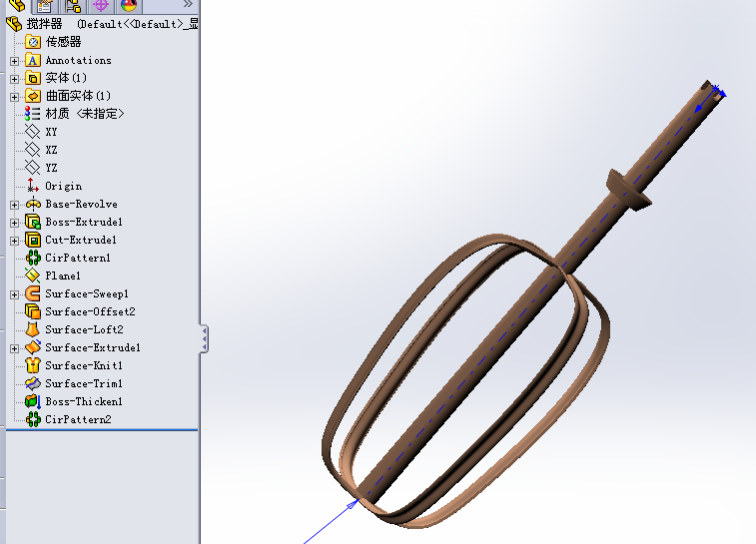Viewport: 756px width, 544px height.
Task: Expand the Cut-Extrude1 feature
Action: (x=14, y=241)
